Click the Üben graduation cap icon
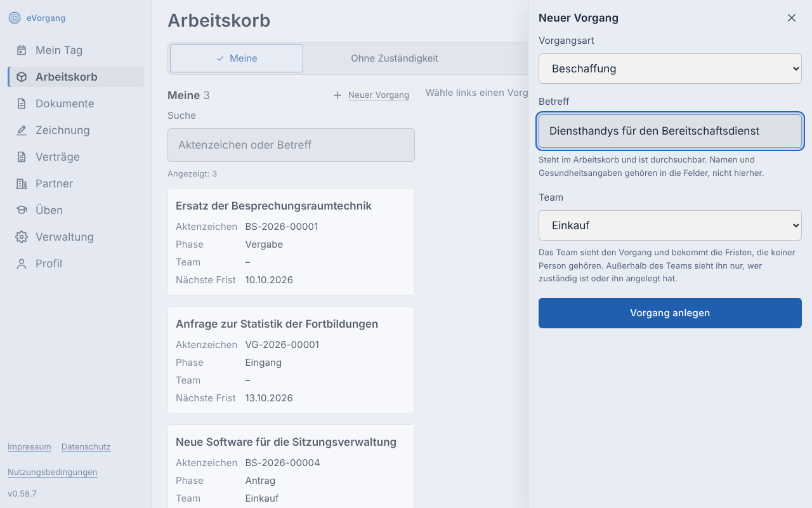The image size is (812, 508). (x=22, y=210)
